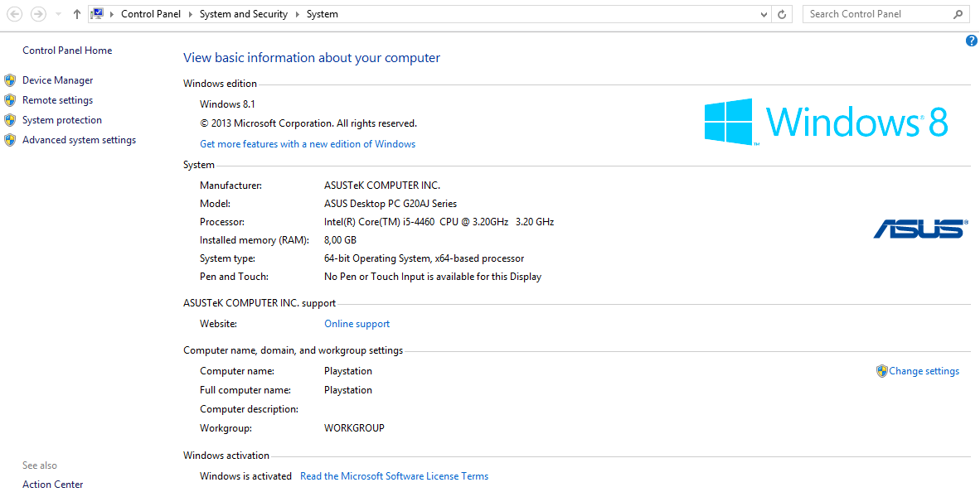Viewport: 980px width, 492px height.
Task: Click the Windows 8.1 edition text
Action: (x=227, y=104)
